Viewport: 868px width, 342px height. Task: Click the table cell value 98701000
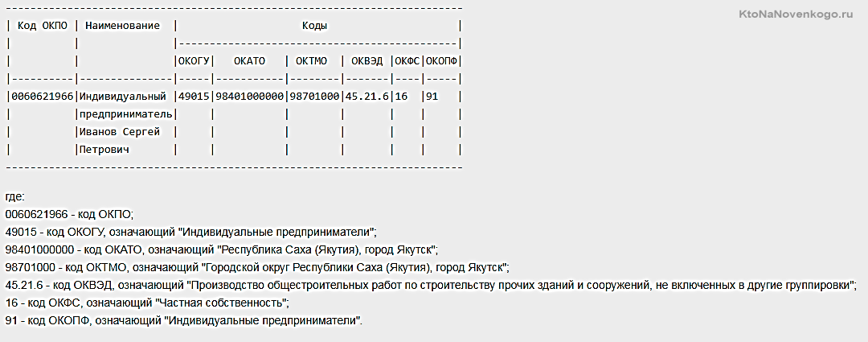point(314,97)
